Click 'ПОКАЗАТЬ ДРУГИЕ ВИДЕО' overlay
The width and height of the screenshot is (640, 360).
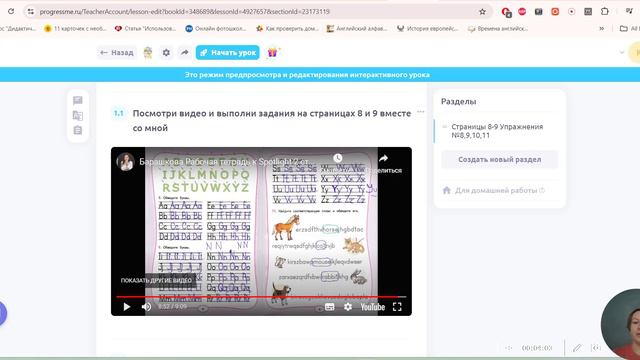pos(156,280)
